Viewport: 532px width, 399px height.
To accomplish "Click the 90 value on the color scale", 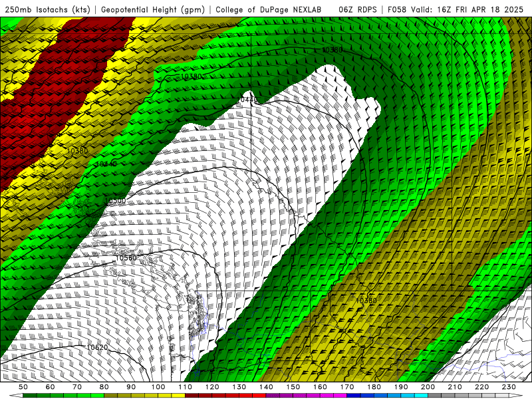I will pos(131,387).
